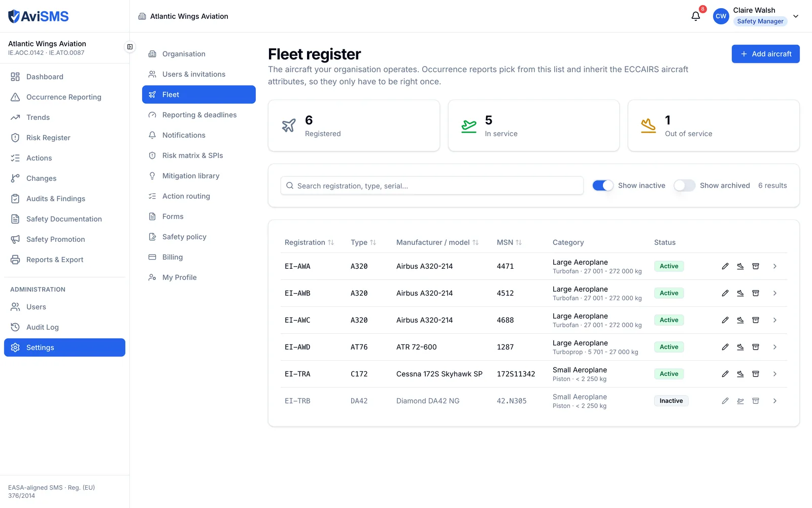
Task: Open Reports & Export page
Action: 64,260
